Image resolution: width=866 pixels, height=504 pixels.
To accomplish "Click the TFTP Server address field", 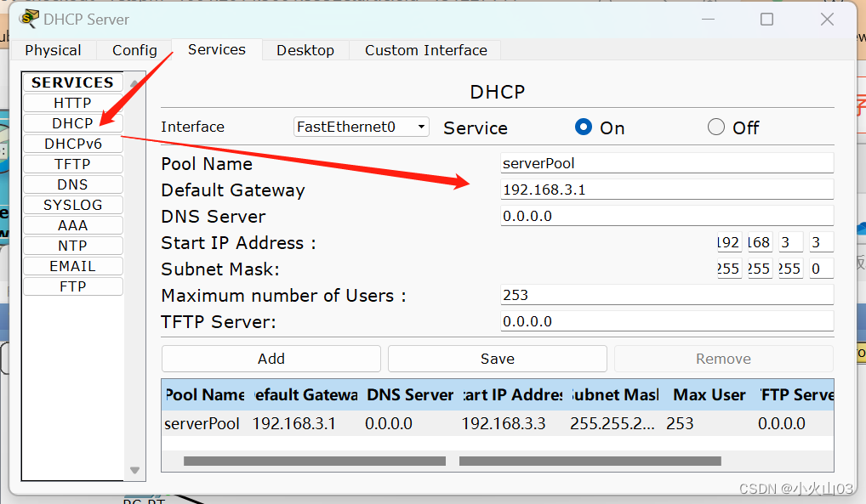I will pos(667,321).
